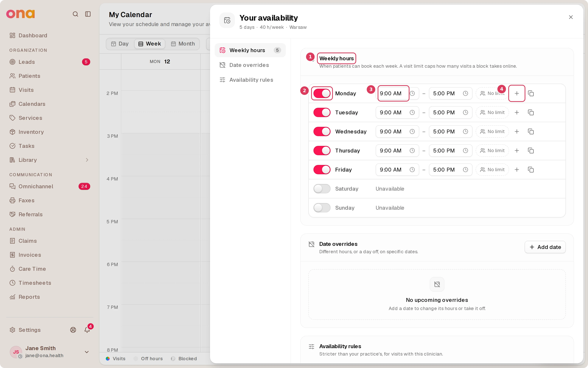Image resolution: width=588 pixels, height=368 pixels.
Task: Open Care Time in sidebar
Action: coord(50,269)
